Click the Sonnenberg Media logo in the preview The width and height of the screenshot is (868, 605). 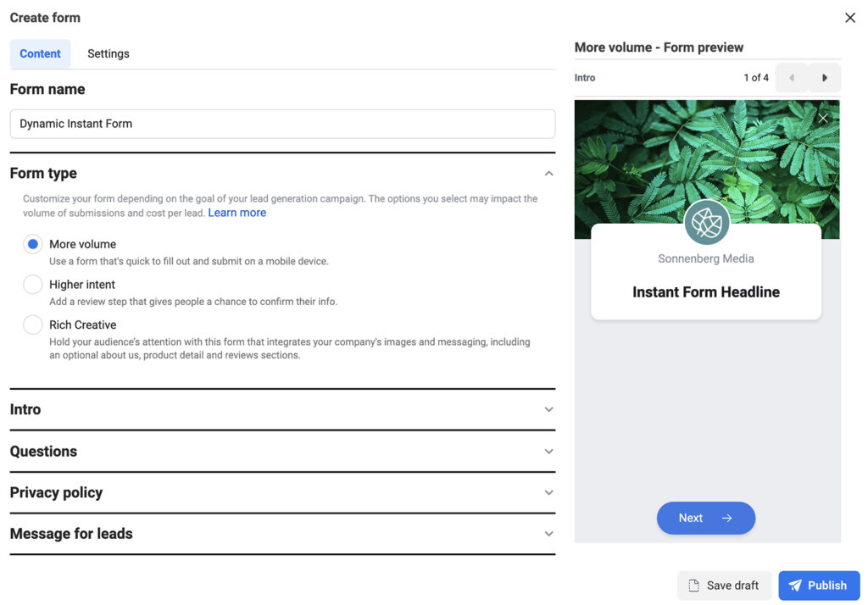[705, 222]
